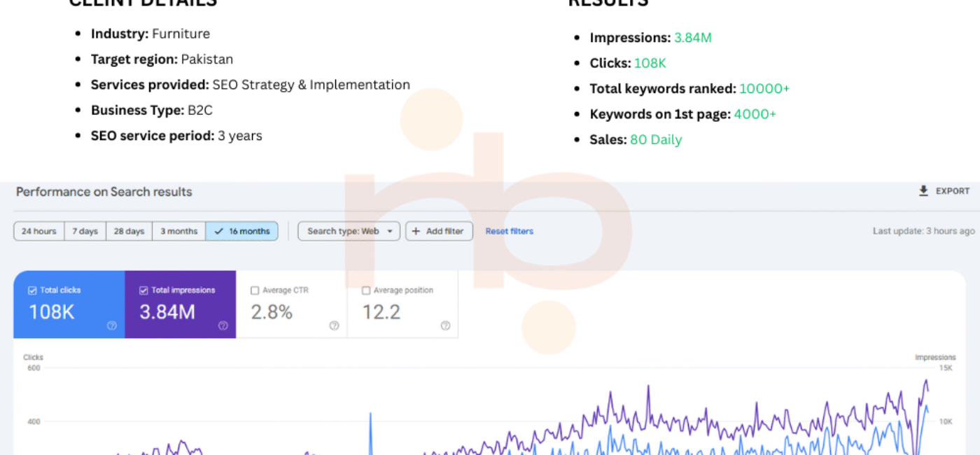
Task: Click the Export download button
Action: coord(944,191)
